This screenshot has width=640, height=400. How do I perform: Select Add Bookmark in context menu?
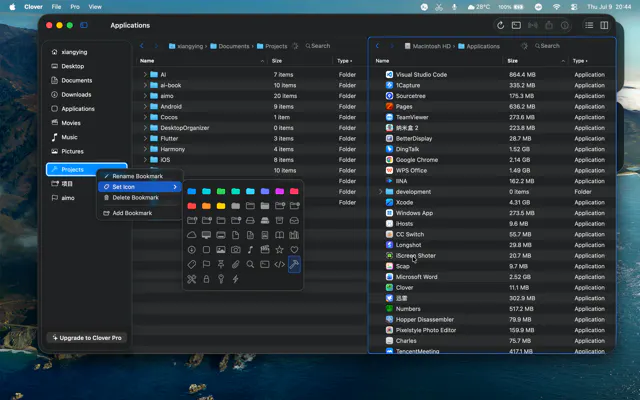140,213
